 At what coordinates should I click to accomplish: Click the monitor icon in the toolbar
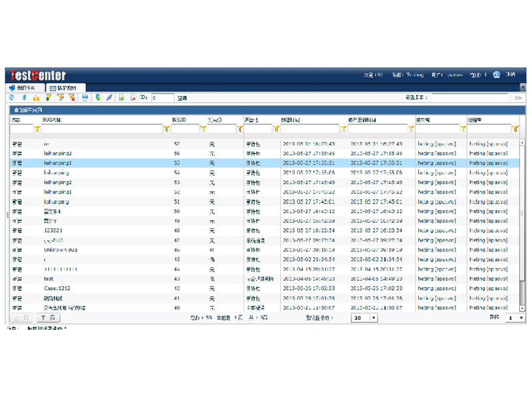click(x=84, y=98)
